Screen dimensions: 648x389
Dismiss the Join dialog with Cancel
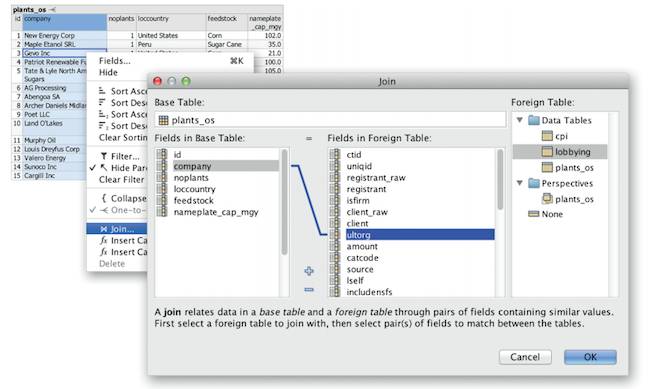pos(525,357)
